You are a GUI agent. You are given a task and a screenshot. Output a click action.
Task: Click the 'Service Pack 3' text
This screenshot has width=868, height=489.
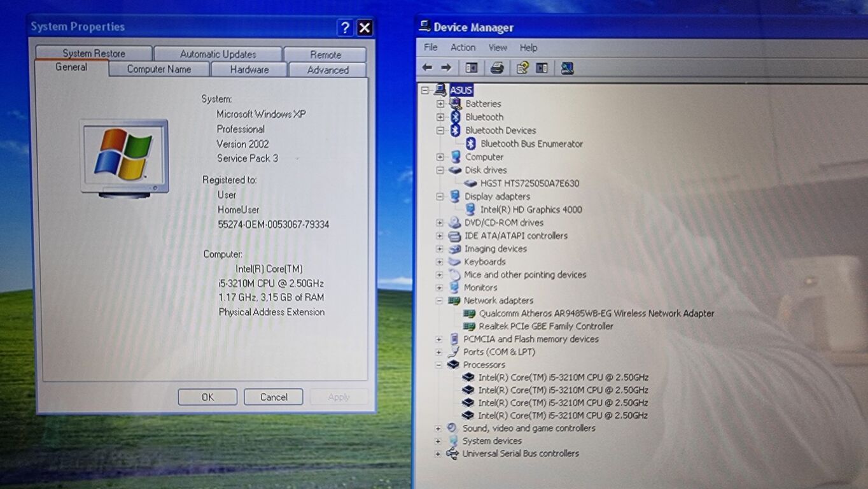[x=248, y=159]
